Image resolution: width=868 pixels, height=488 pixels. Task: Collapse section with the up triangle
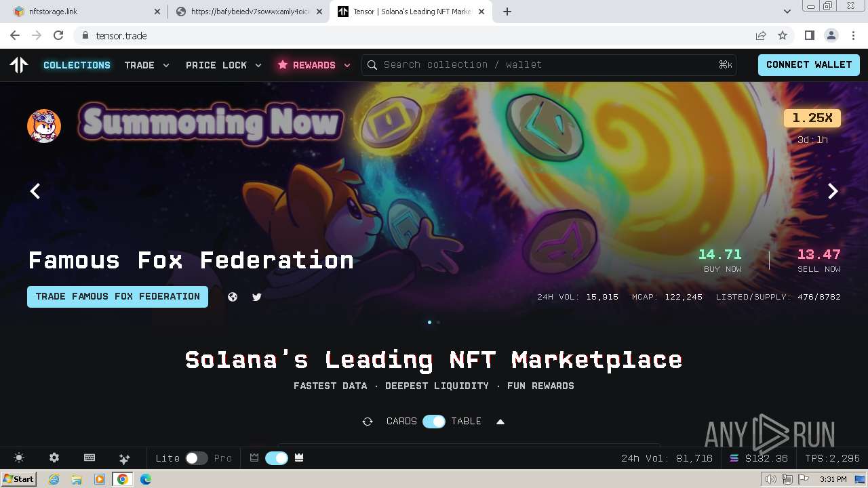(x=500, y=422)
